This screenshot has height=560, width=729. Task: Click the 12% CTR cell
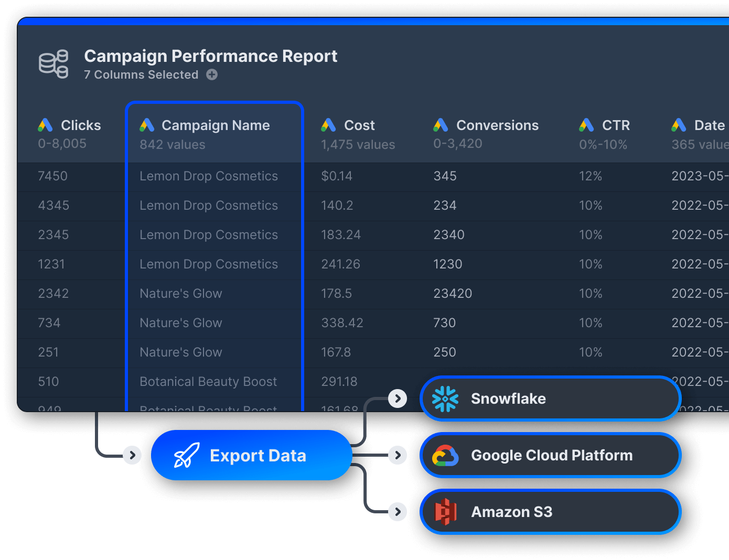tap(591, 176)
